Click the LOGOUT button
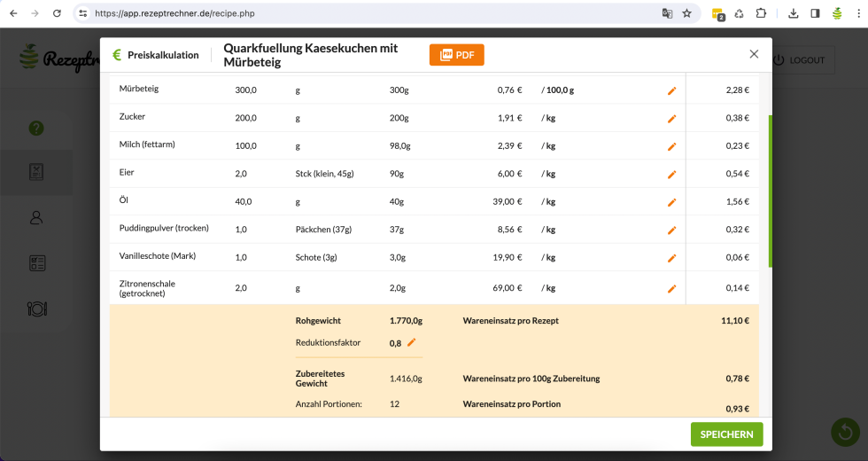Image resolution: width=868 pixels, height=461 pixels. (x=800, y=60)
